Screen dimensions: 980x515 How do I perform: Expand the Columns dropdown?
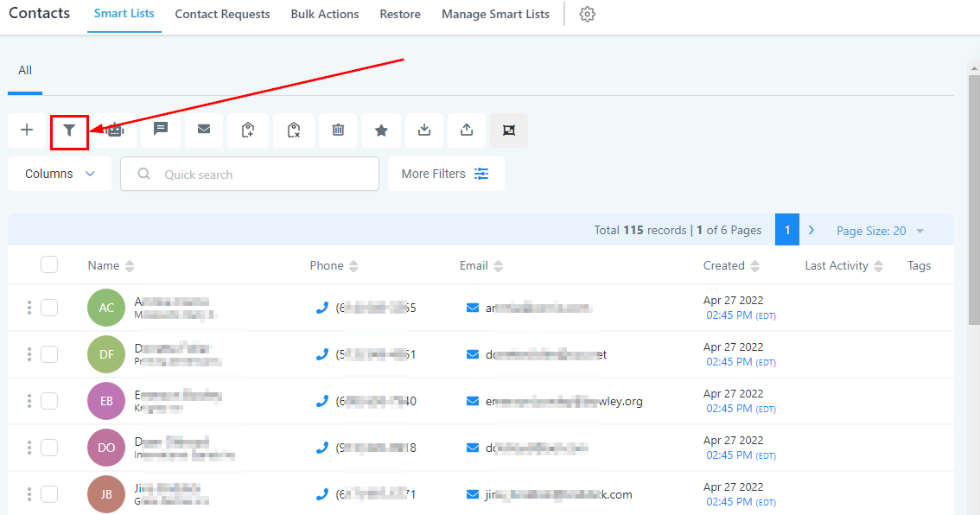coord(60,174)
